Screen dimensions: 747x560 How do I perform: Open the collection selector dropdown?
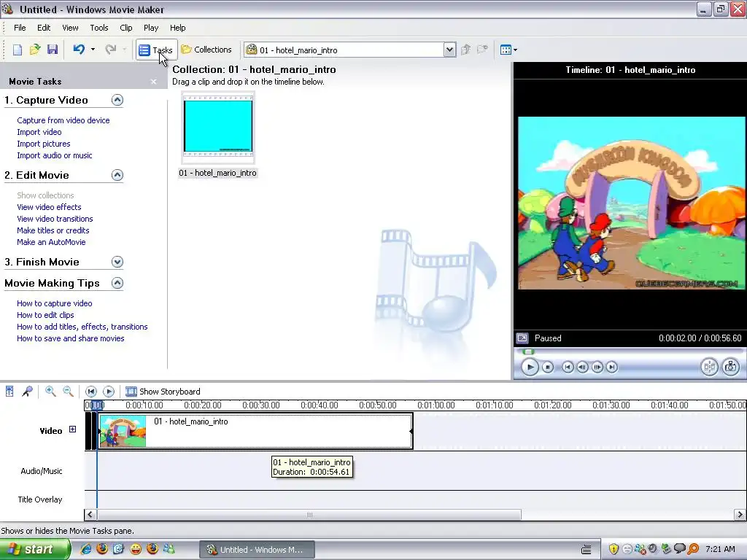tap(449, 50)
